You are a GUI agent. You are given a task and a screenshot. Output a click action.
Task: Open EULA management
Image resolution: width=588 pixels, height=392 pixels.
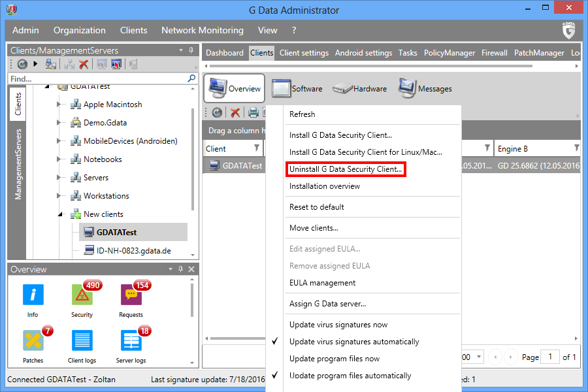[x=322, y=283]
